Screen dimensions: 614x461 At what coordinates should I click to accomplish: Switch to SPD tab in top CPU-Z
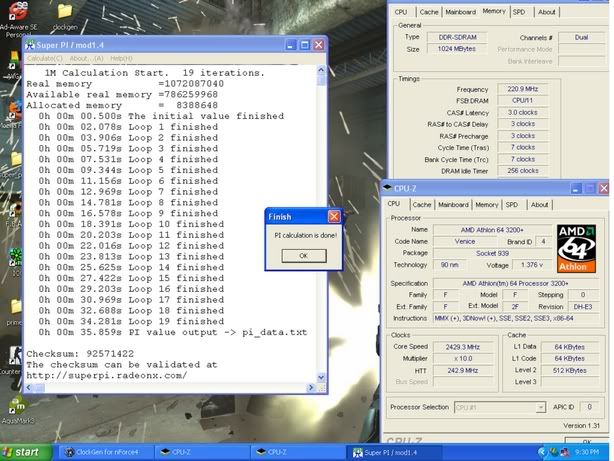[518, 12]
